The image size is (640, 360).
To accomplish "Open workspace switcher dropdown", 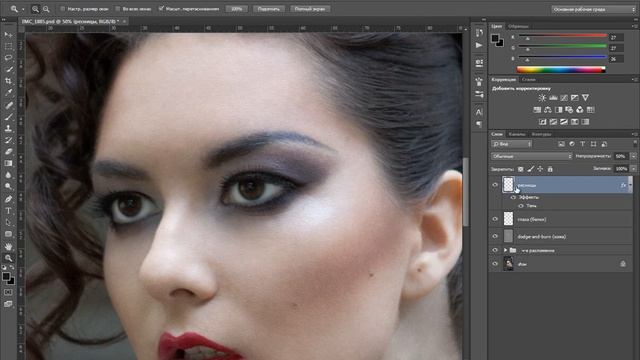I will [x=593, y=9].
